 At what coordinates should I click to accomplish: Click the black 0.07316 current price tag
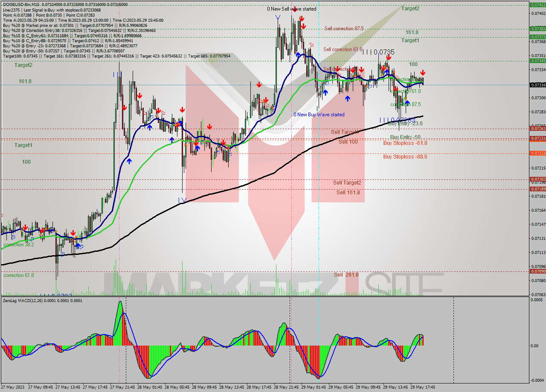[x=537, y=85]
